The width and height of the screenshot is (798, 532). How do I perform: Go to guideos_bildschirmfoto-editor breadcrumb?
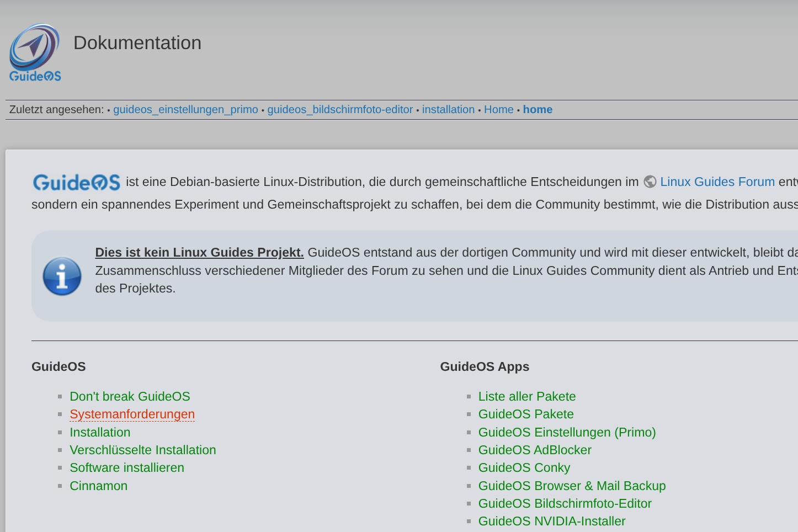click(340, 109)
